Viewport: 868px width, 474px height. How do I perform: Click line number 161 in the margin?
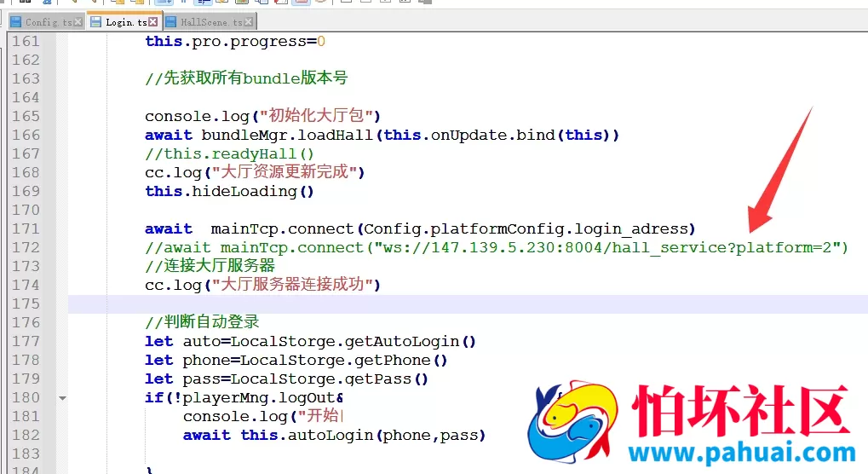tap(26, 42)
